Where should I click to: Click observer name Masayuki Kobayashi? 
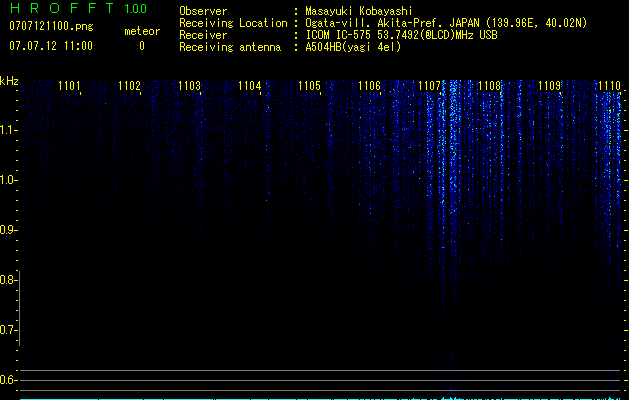(x=359, y=11)
